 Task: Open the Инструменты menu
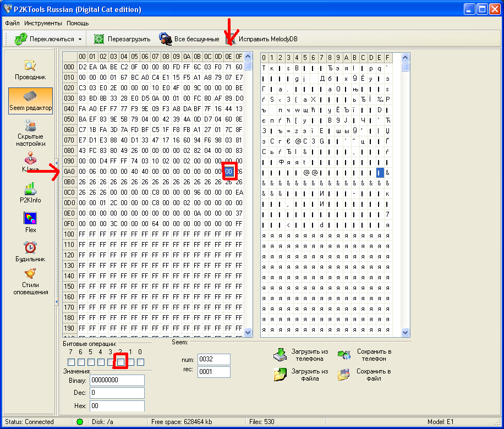(43, 23)
